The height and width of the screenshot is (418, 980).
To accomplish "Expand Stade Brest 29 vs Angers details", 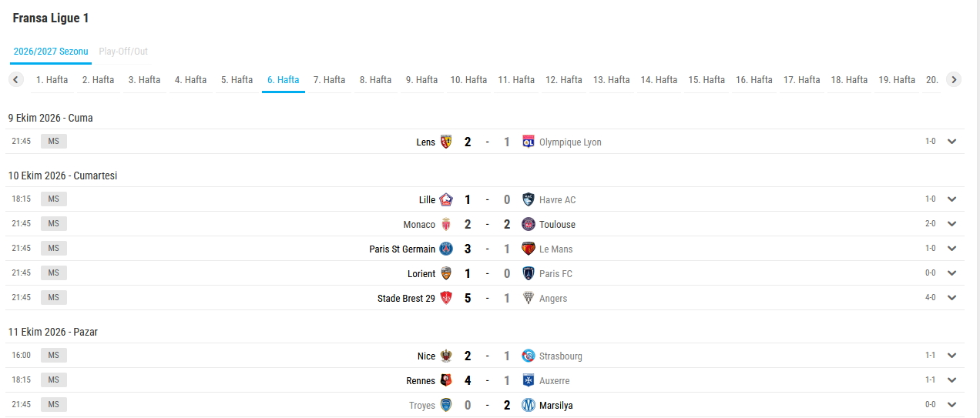I will (952, 298).
